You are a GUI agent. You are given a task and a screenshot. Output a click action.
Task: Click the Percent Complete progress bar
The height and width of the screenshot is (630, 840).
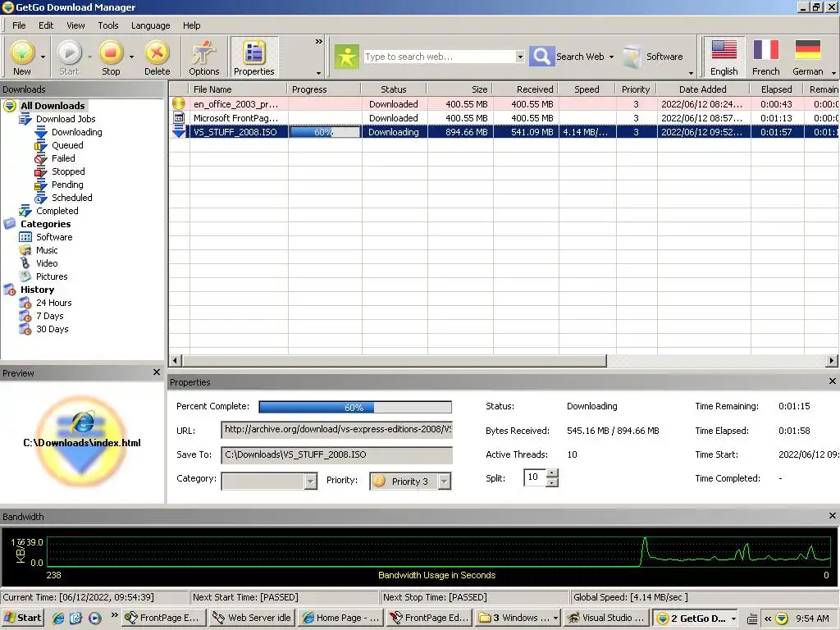click(354, 407)
